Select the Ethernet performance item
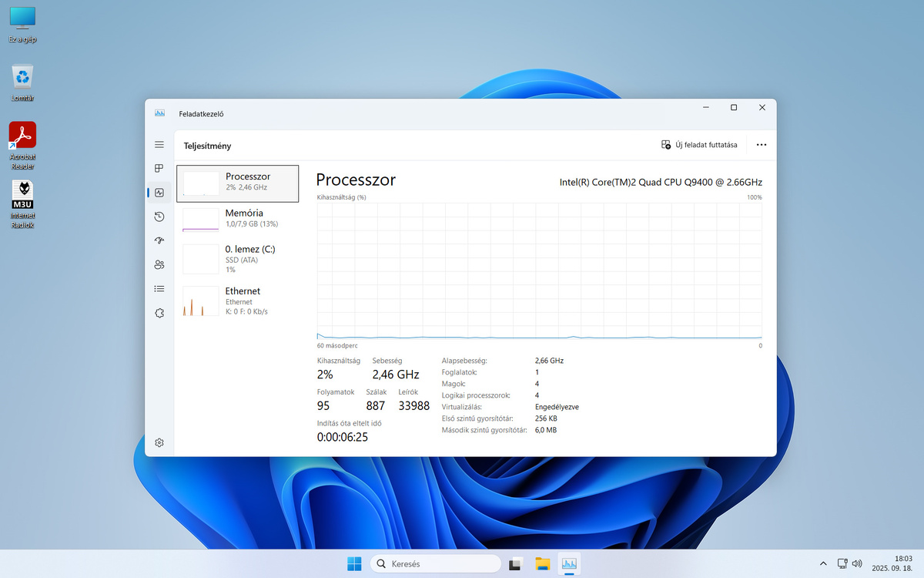This screenshot has width=924, height=578. coord(238,301)
